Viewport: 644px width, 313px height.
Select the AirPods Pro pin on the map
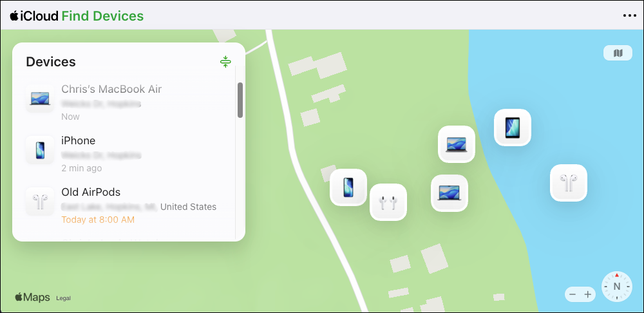point(388,202)
